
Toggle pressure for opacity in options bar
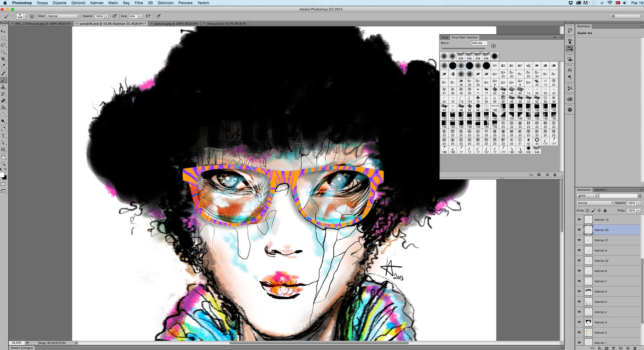(114, 16)
